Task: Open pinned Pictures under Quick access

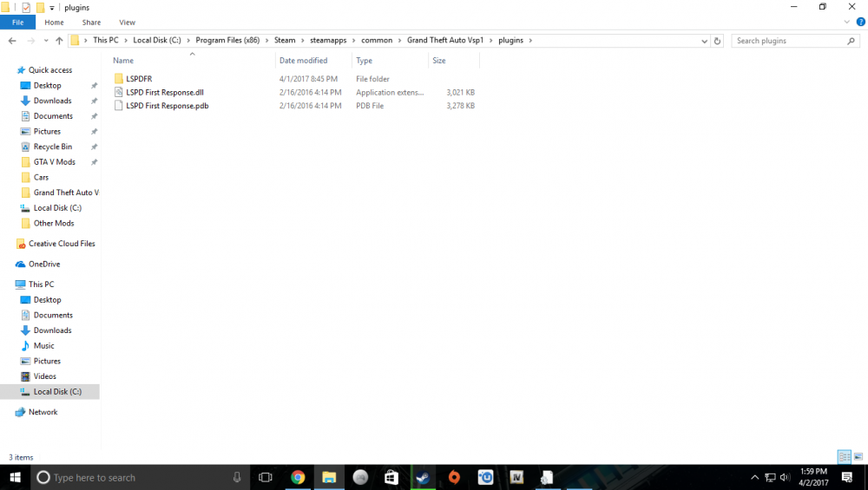Action: tap(47, 132)
